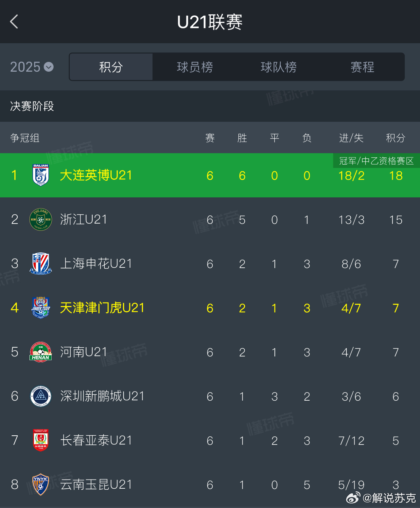Switch to the 球队榜 tab
Viewport: 420px width, 508px height.
[x=278, y=67]
